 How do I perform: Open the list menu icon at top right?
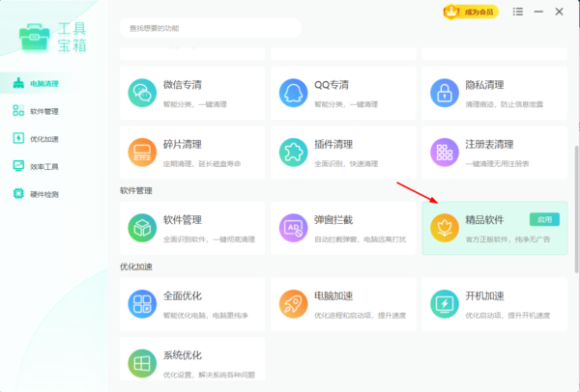pos(518,12)
